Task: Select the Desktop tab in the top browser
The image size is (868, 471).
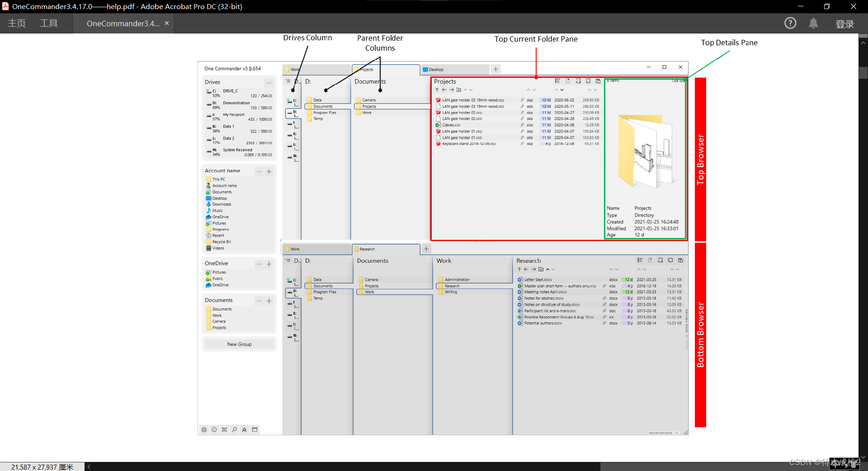Action: click(x=455, y=70)
